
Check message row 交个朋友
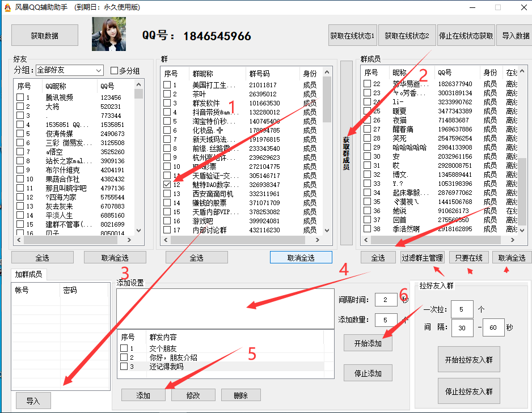coord(124,348)
